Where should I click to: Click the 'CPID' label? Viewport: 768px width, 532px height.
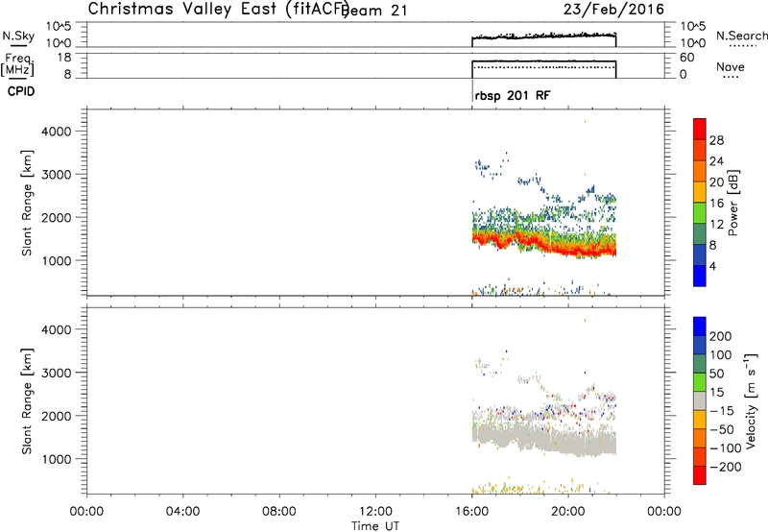point(21,91)
